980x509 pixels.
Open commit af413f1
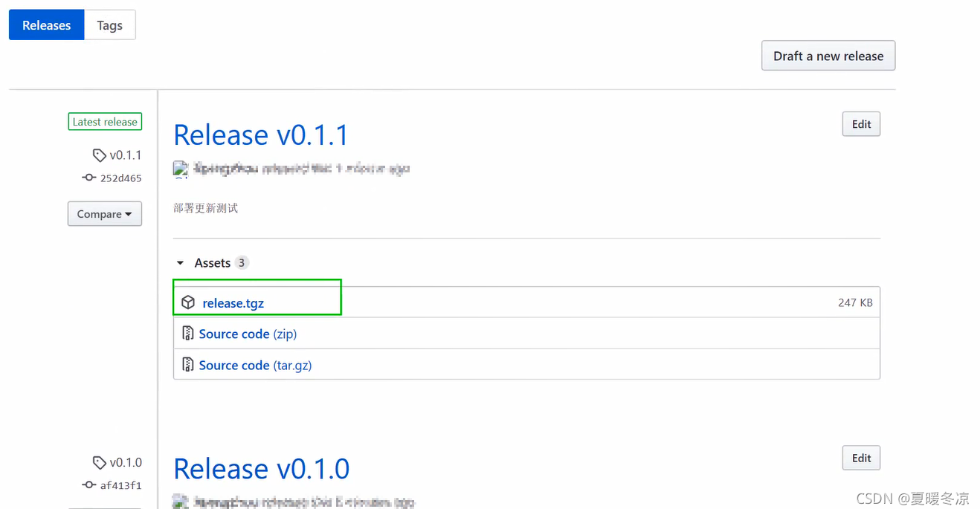120,486
